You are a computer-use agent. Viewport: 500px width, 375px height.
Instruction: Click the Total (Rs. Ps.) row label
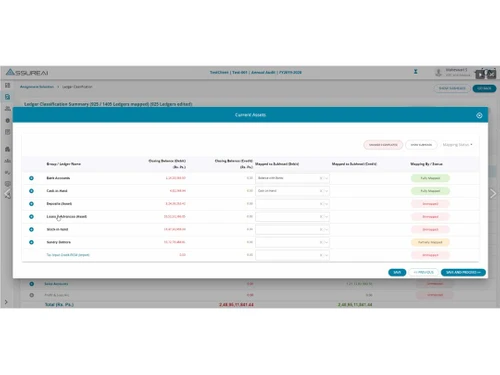click(x=59, y=305)
